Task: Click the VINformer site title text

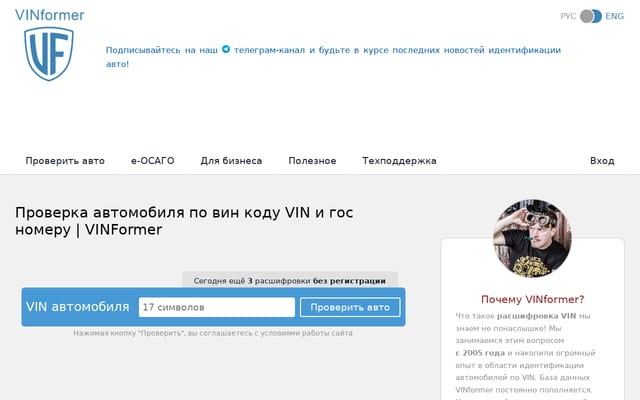Action: (50, 15)
